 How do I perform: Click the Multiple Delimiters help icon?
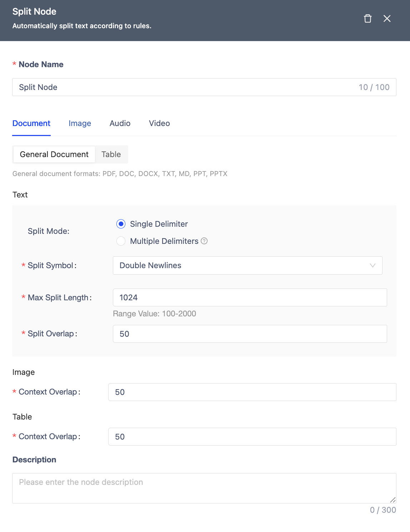[204, 241]
